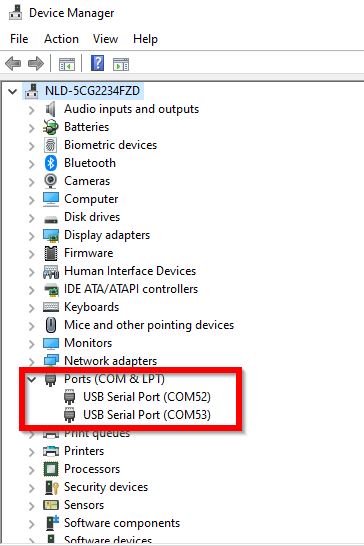Click the Cameras webcam icon
This screenshot has height=546, width=364.
coord(51,181)
